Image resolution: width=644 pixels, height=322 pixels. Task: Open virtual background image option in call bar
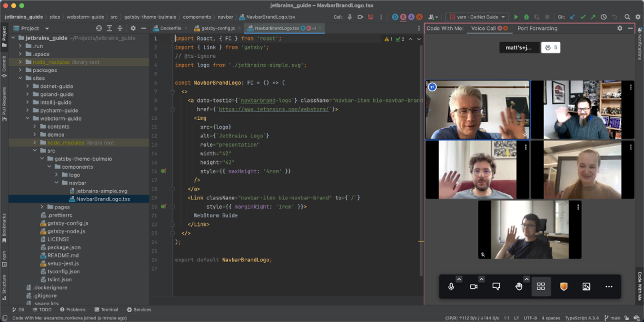[x=586, y=287]
